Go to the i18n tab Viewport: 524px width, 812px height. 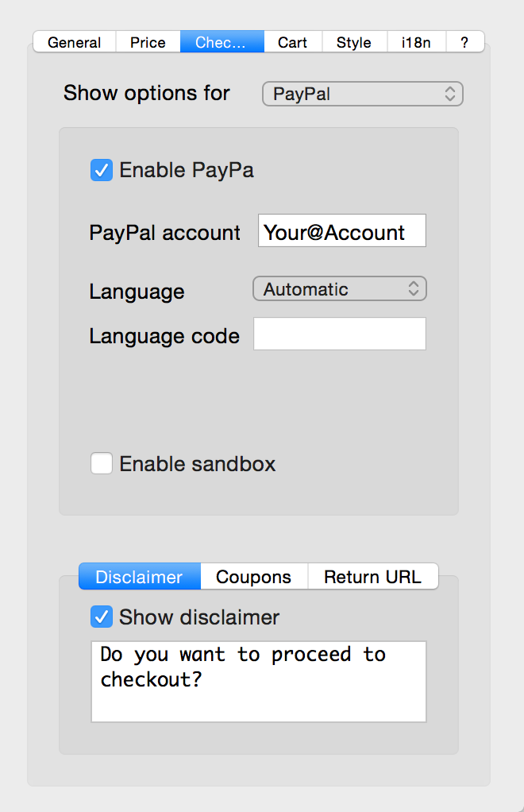[x=416, y=42]
